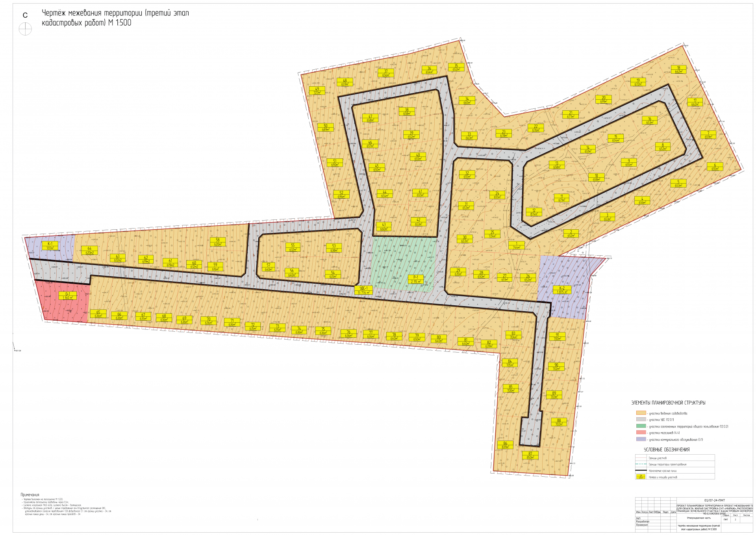Click the 'Примечания' notes heading
Viewport: 756px width, 535px height.
30,495
